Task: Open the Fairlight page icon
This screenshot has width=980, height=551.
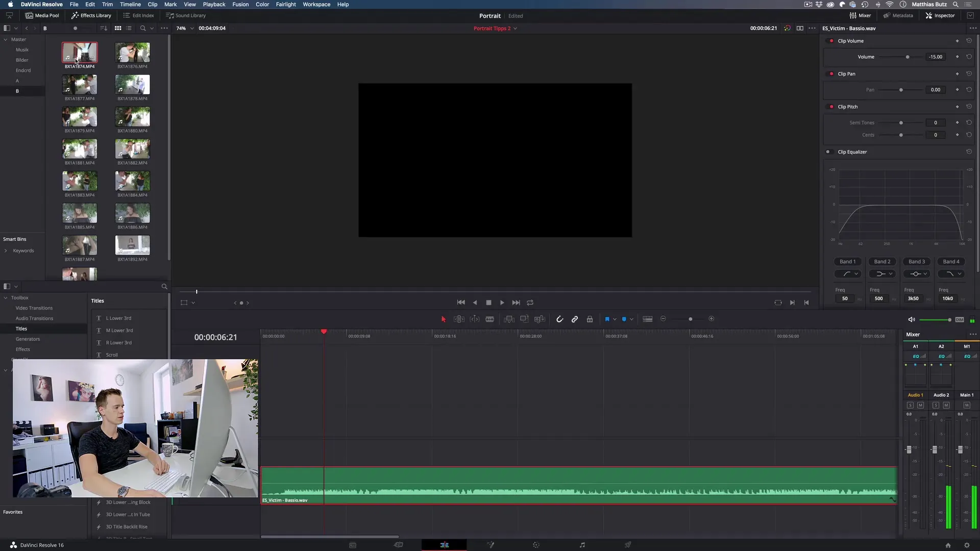Action: [x=582, y=545]
